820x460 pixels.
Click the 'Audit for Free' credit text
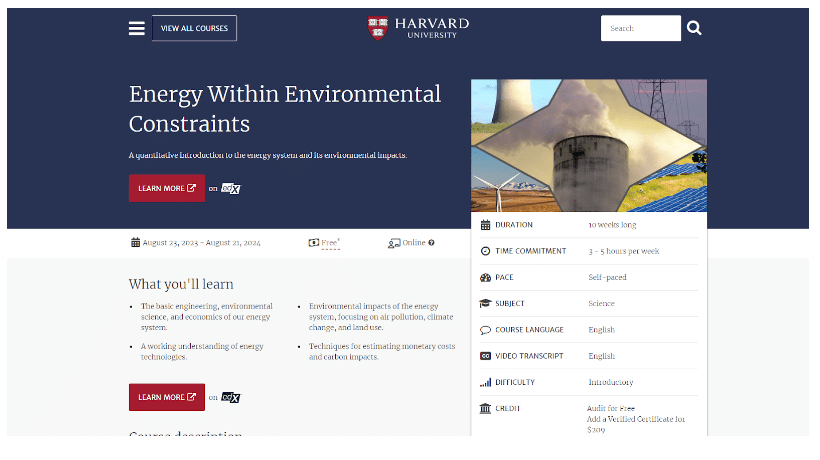coord(611,408)
